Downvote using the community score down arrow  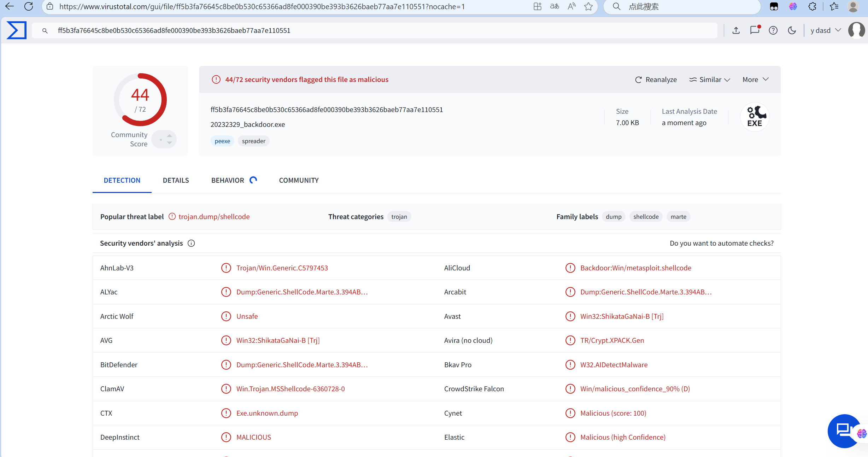170,143
